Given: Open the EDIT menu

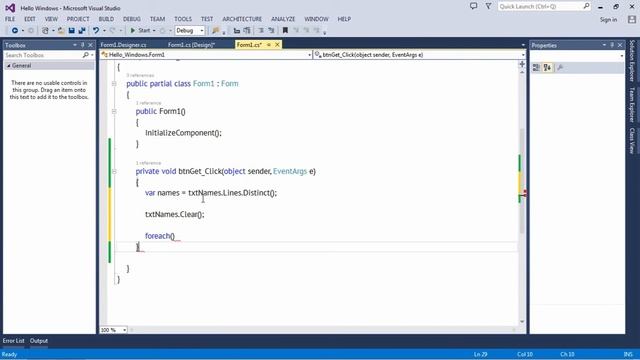Looking at the screenshot, I should (30, 19).
